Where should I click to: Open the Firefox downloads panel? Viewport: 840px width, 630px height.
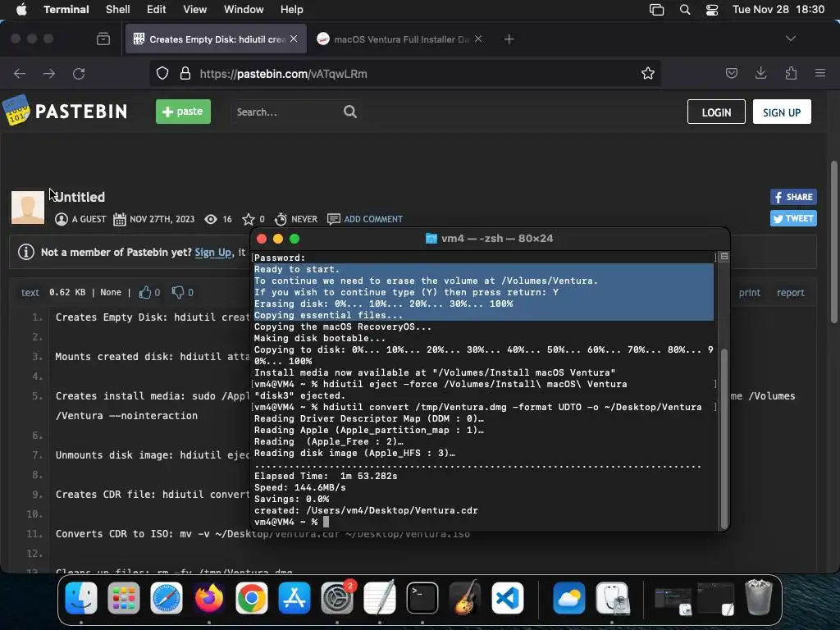point(760,73)
